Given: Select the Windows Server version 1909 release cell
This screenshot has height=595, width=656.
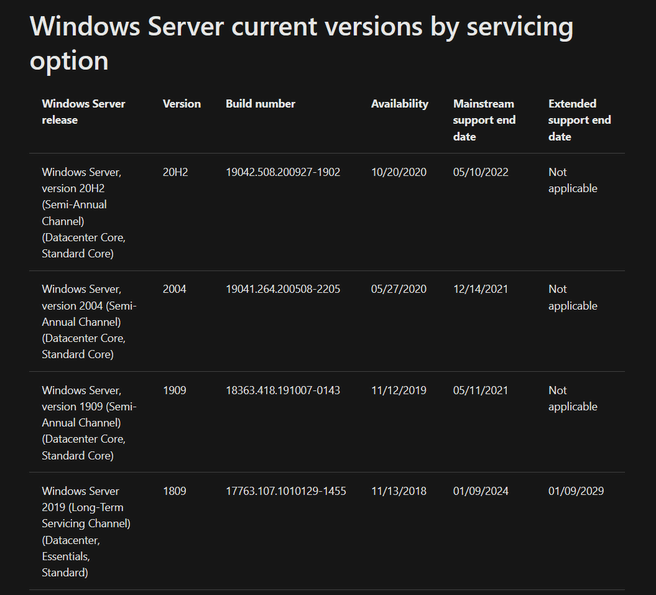Looking at the screenshot, I should [x=89, y=423].
